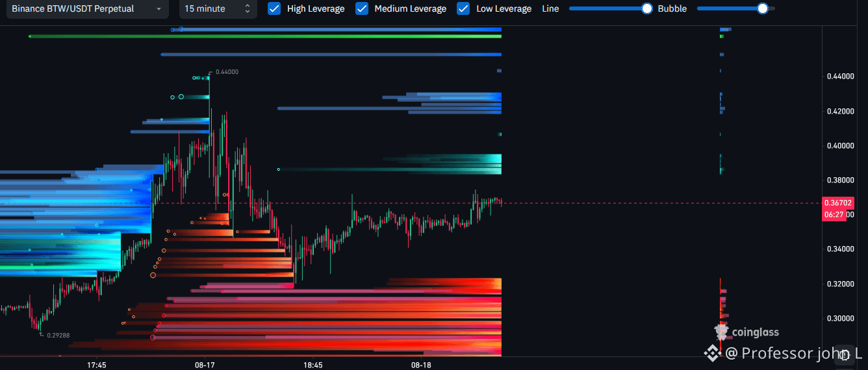Click the 17:45 time axis label
This screenshot has height=370, width=868.
(97, 365)
